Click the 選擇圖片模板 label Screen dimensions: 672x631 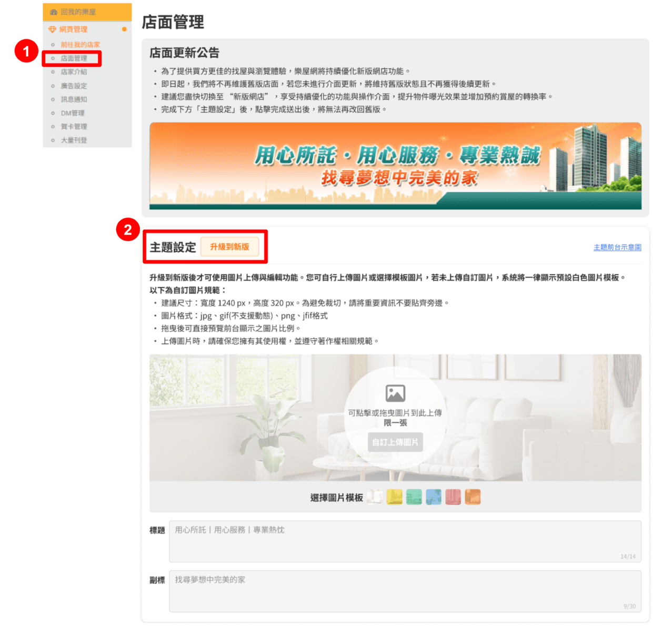coord(337,497)
